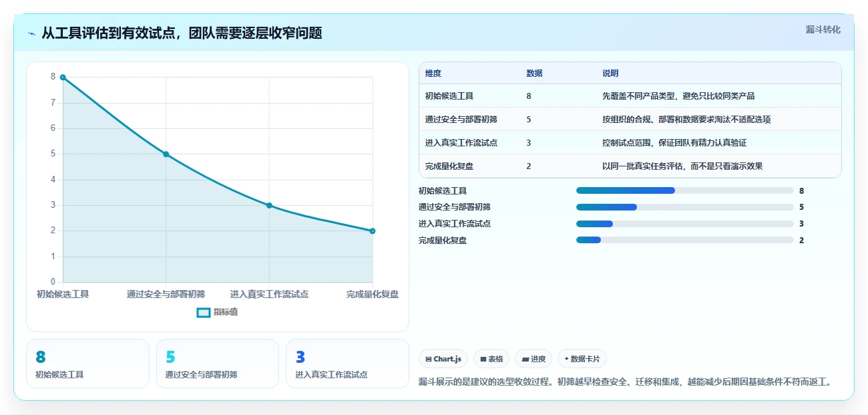Click the chart data point at value 5
The width and height of the screenshot is (868, 415).
click(166, 154)
